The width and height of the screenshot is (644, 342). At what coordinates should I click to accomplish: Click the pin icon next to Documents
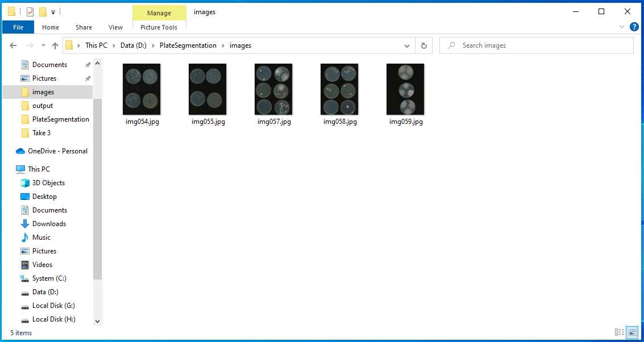88,64
